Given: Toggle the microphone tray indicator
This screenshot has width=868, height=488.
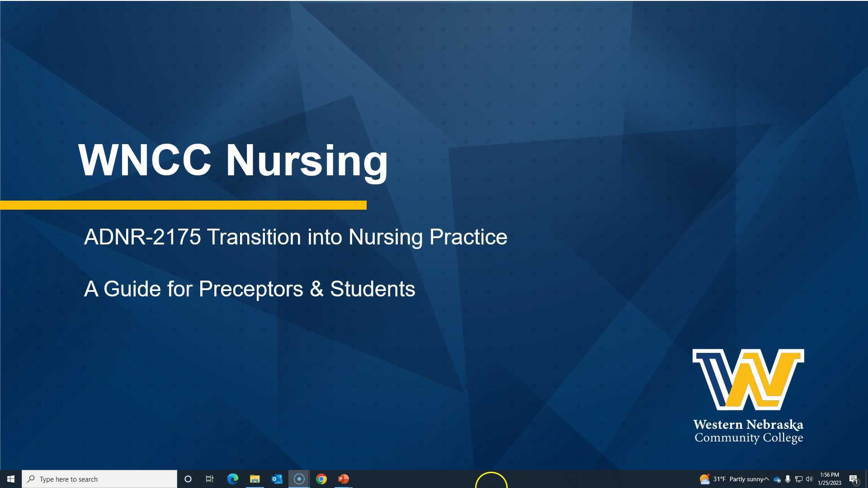Looking at the screenshot, I should 788,479.
